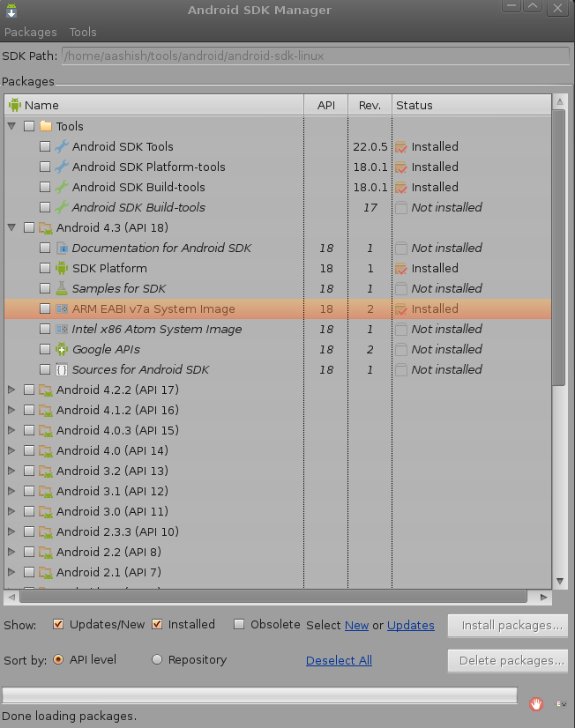
Task: Click the SDK Path text field
Action: tap(316, 56)
